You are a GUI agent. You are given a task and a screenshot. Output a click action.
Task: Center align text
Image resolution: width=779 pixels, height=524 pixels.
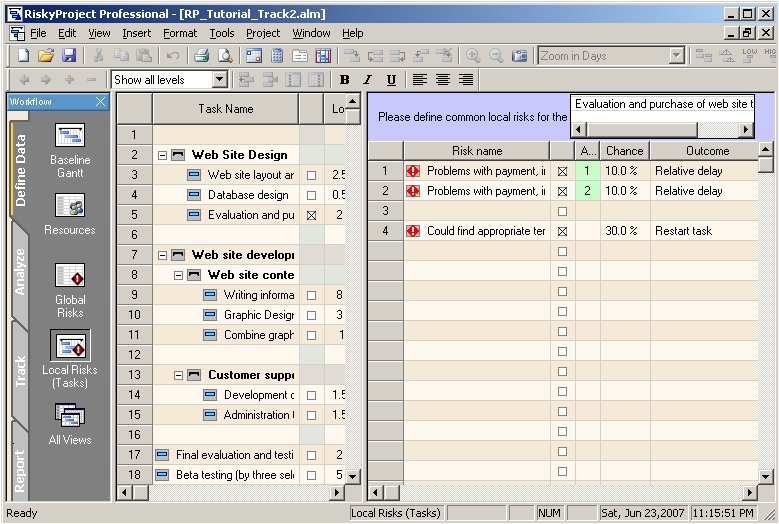pos(443,79)
